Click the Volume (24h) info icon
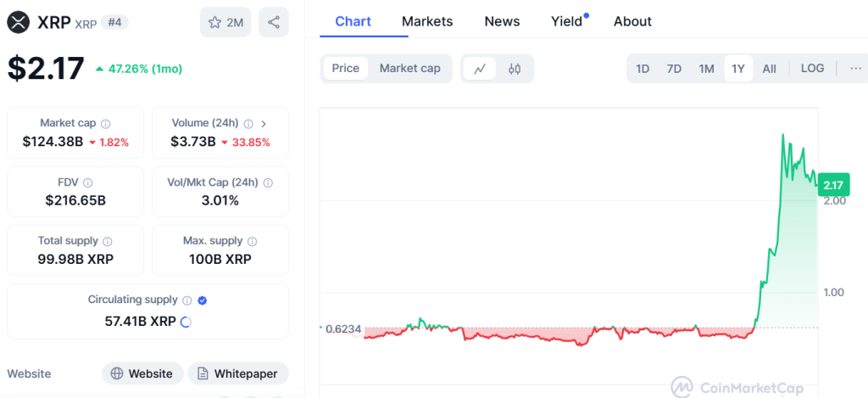 point(249,124)
